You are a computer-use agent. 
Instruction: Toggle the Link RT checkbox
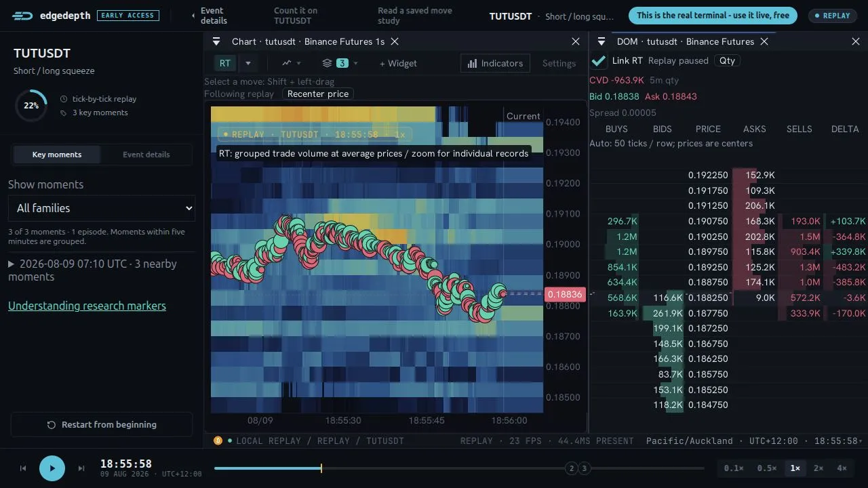click(x=599, y=61)
